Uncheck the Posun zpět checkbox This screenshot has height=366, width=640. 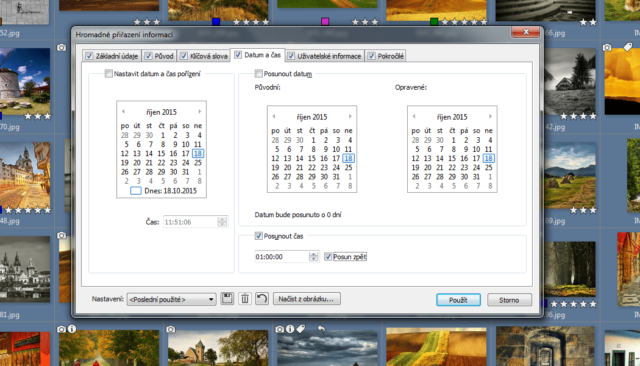tap(328, 257)
